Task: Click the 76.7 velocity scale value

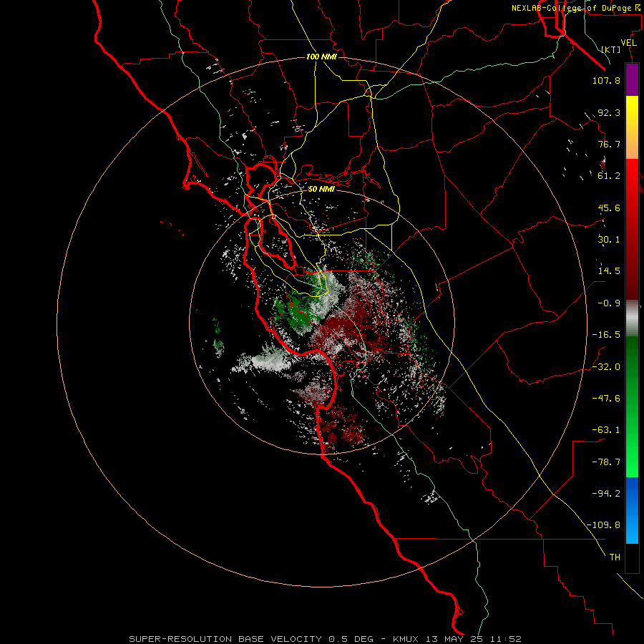Action: (x=609, y=144)
